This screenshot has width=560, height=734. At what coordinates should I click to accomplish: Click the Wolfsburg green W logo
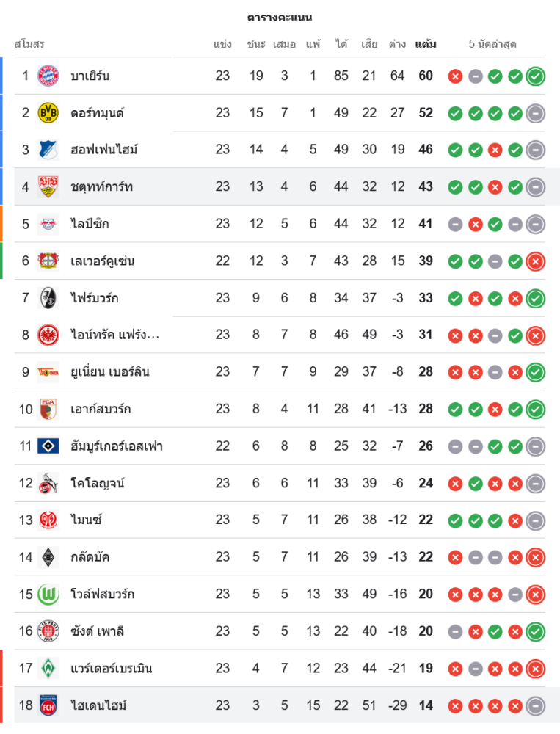tap(48, 594)
